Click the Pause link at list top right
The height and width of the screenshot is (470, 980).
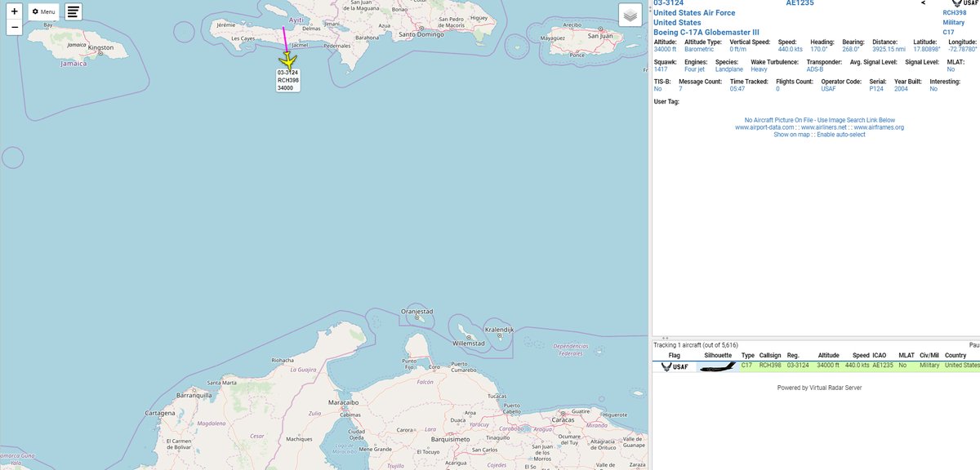[974, 344]
